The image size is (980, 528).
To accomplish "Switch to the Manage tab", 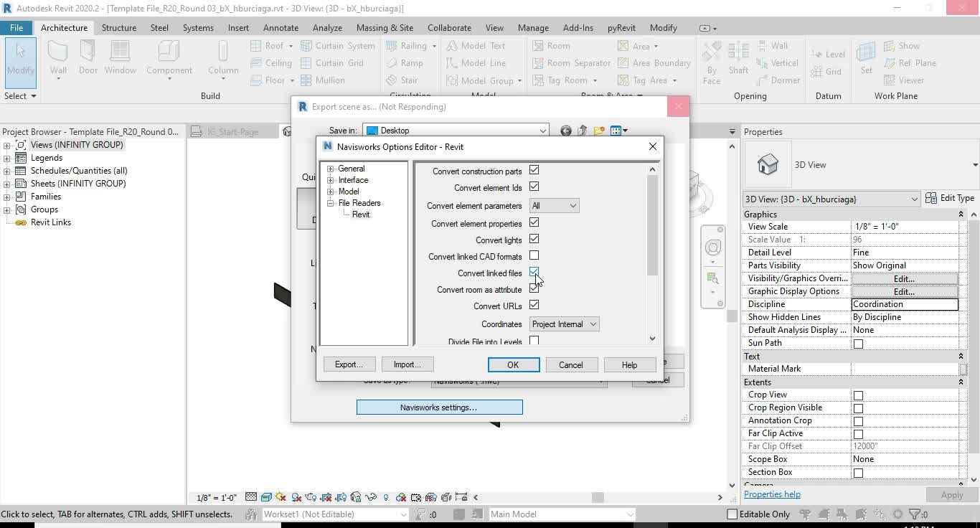I will point(533,28).
